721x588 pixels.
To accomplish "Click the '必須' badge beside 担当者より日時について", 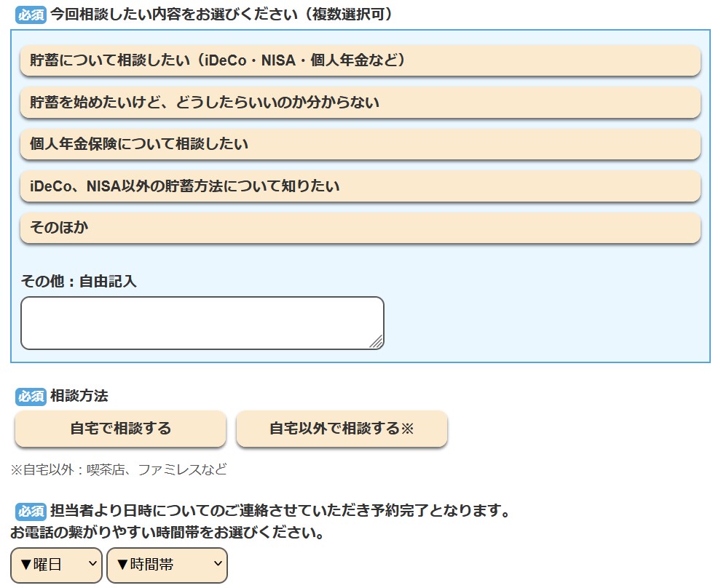I will (31, 511).
